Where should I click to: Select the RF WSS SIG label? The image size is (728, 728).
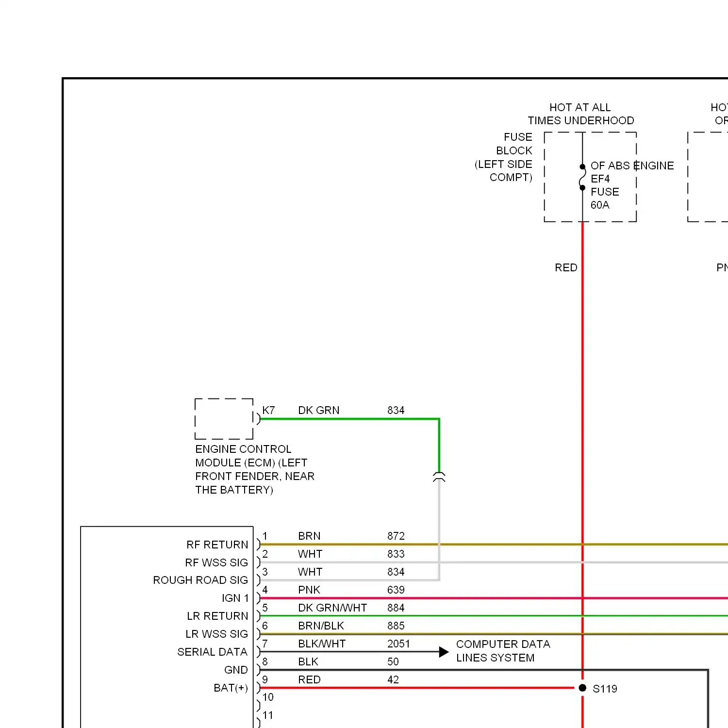pos(216,563)
